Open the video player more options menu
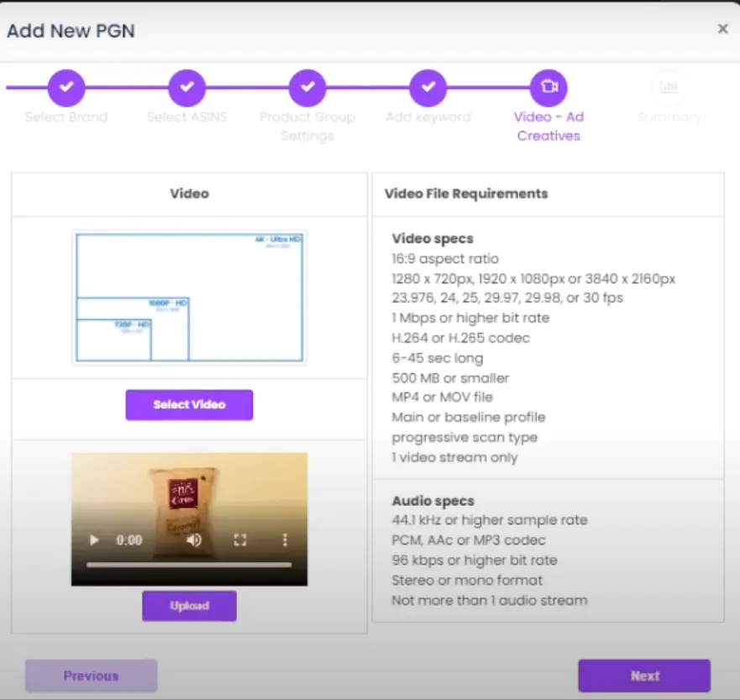740x700 pixels. tap(285, 540)
